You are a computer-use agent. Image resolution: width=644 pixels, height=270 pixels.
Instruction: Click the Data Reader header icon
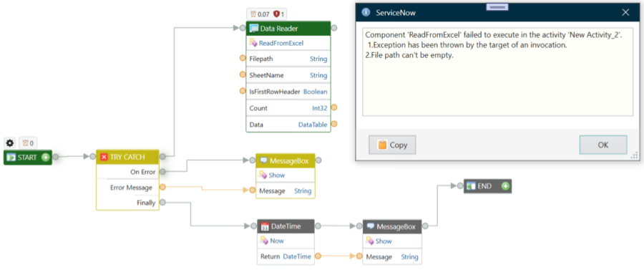[x=253, y=29]
